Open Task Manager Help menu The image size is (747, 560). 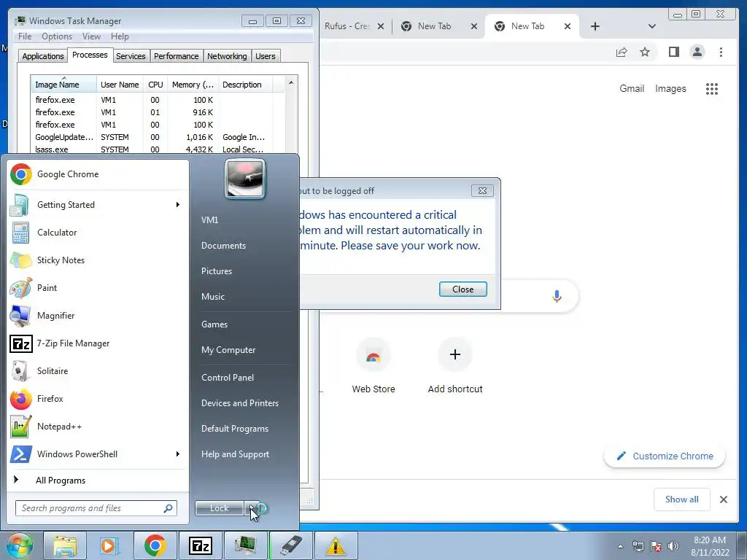coord(120,36)
